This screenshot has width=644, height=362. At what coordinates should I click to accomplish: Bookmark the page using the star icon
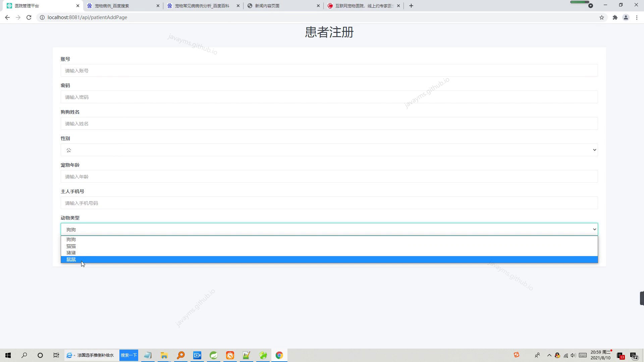click(x=602, y=17)
